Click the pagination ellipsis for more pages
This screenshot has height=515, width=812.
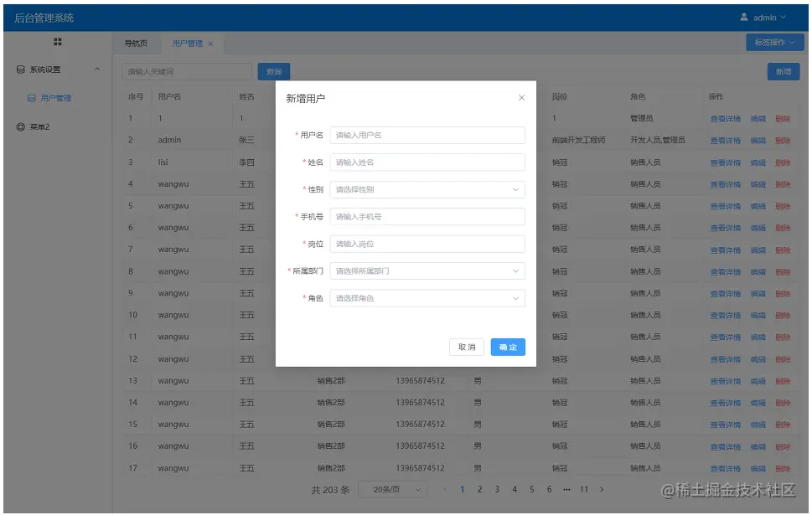(x=566, y=489)
